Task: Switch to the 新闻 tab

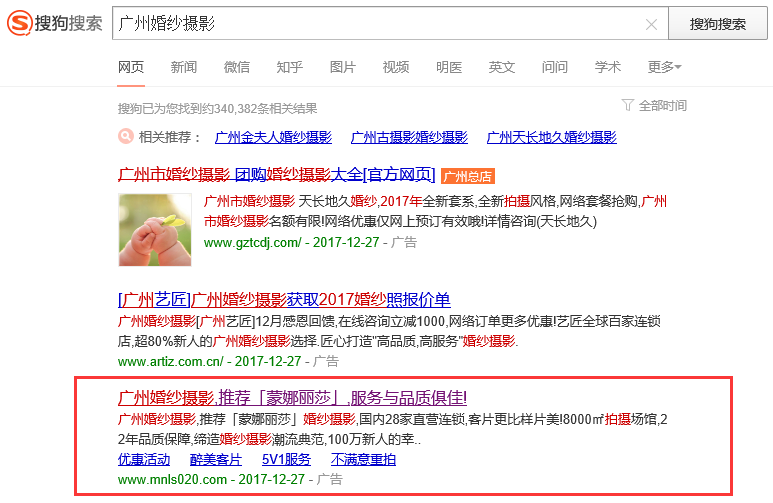Action: point(184,67)
